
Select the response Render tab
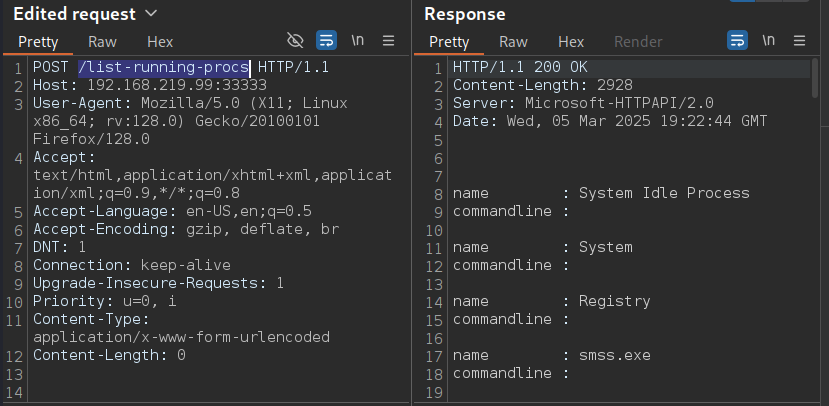tap(638, 42)
